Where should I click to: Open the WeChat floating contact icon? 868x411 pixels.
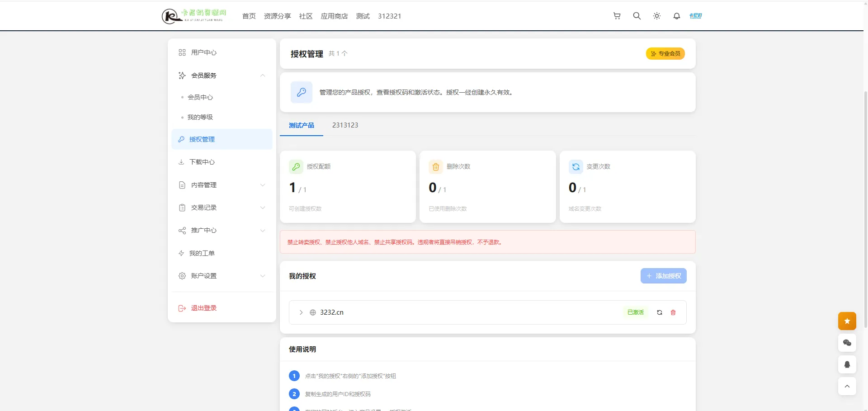[x=847, y=343]
